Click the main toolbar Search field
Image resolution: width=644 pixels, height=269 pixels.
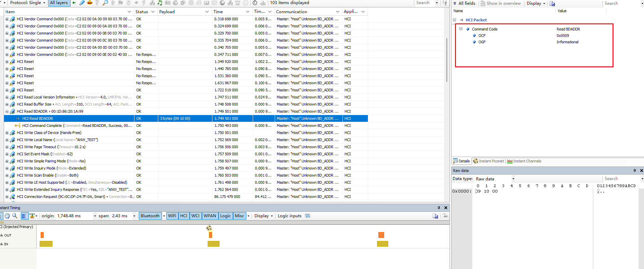tap(425, 3)
